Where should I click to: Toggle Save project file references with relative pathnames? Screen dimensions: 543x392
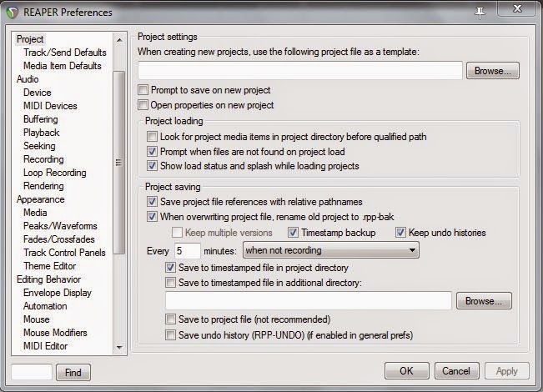point(152,202)
